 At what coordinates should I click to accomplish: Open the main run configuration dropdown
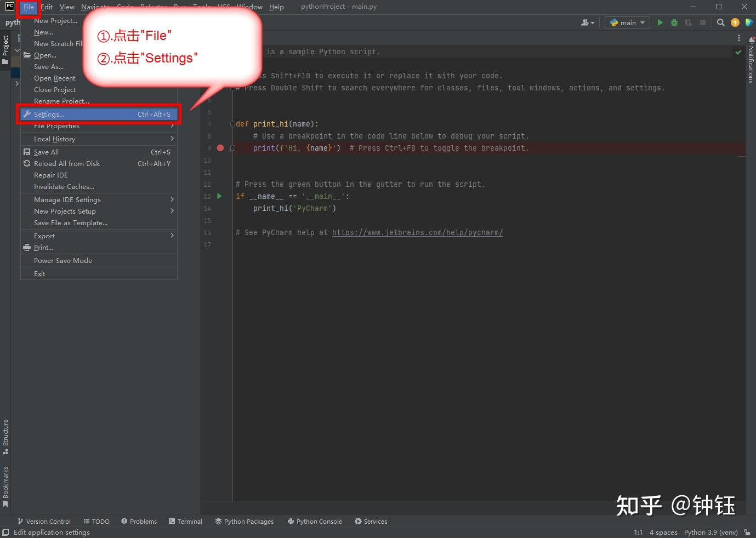click(628, 22)
